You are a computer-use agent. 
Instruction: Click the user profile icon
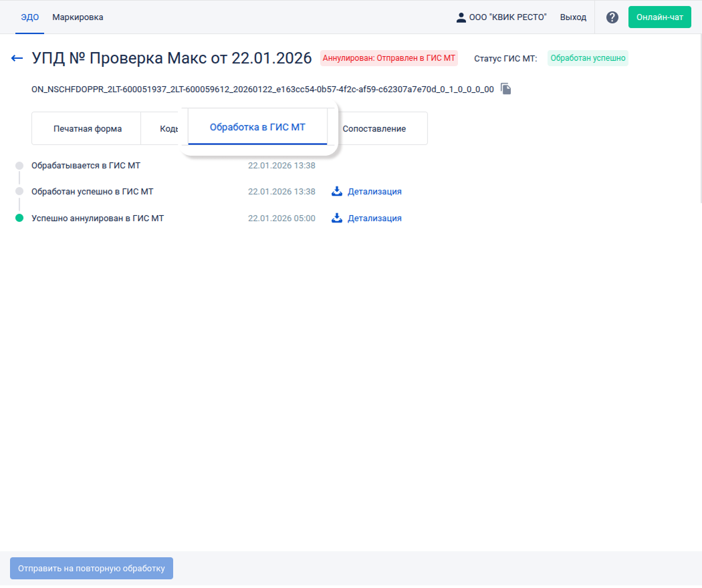(461, 17)
